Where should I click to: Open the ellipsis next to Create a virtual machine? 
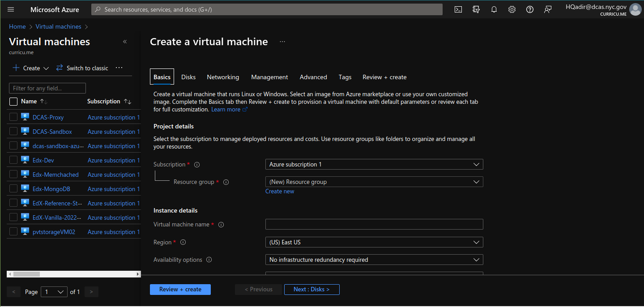(x=282, y=42)
